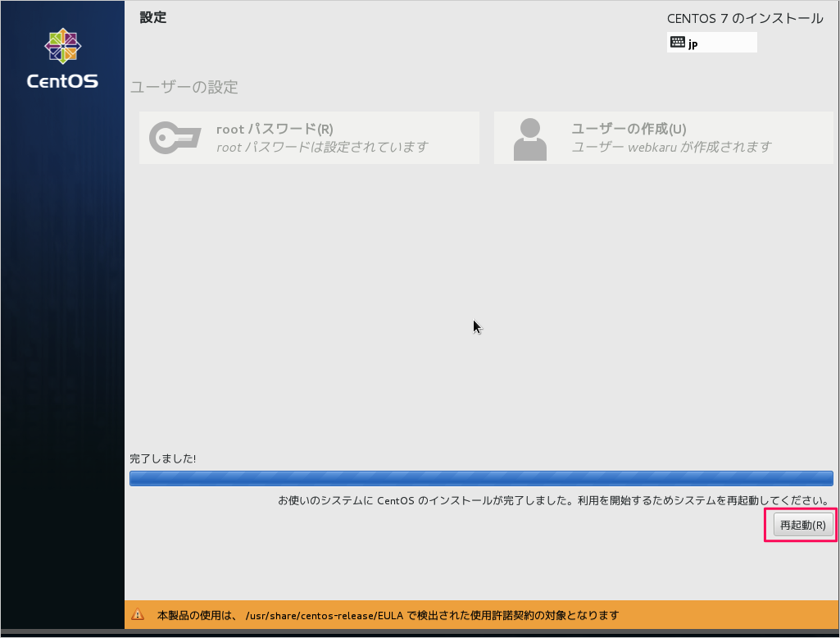Click 'ユーザー webkaru が作成されます' status text

point(672,147)
